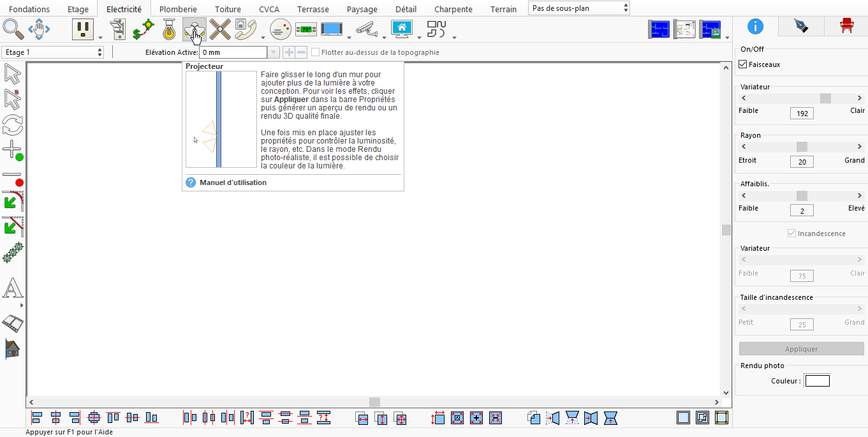Select the ceiling fan tool
Screen dimensions: 868x437
220,29
